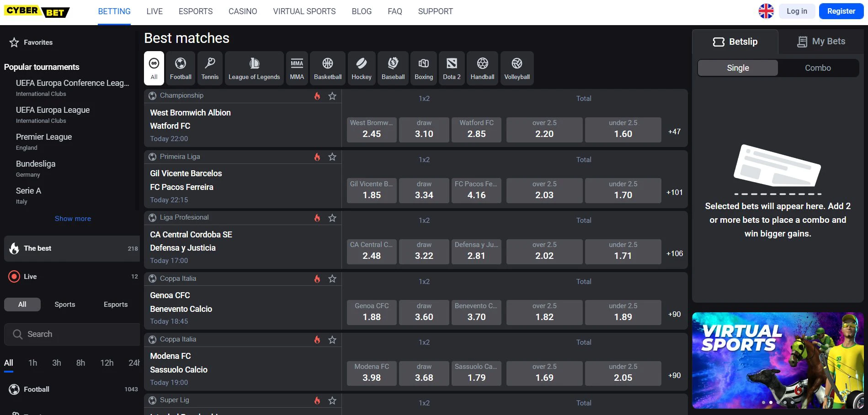868x415 pixels.
Task: Bet on West Bromwich at 2.45
Action: tap(372, 130)
